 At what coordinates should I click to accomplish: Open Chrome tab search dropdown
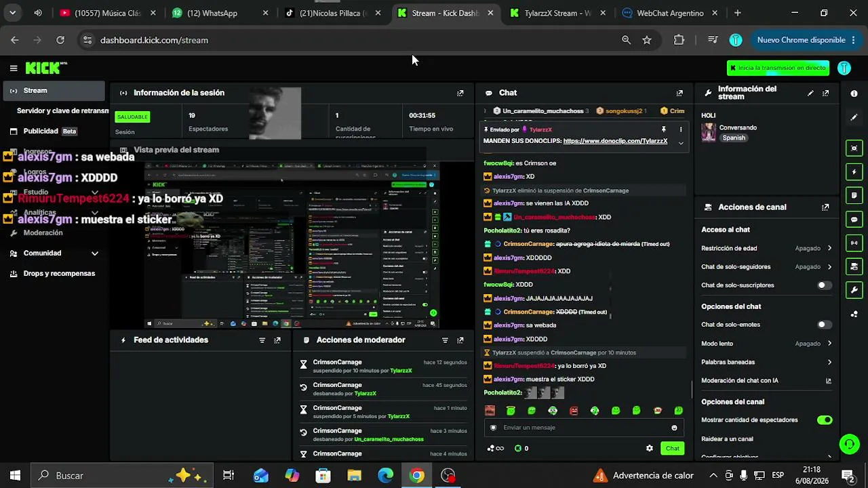pyautogui.click(x=12, y=13)
